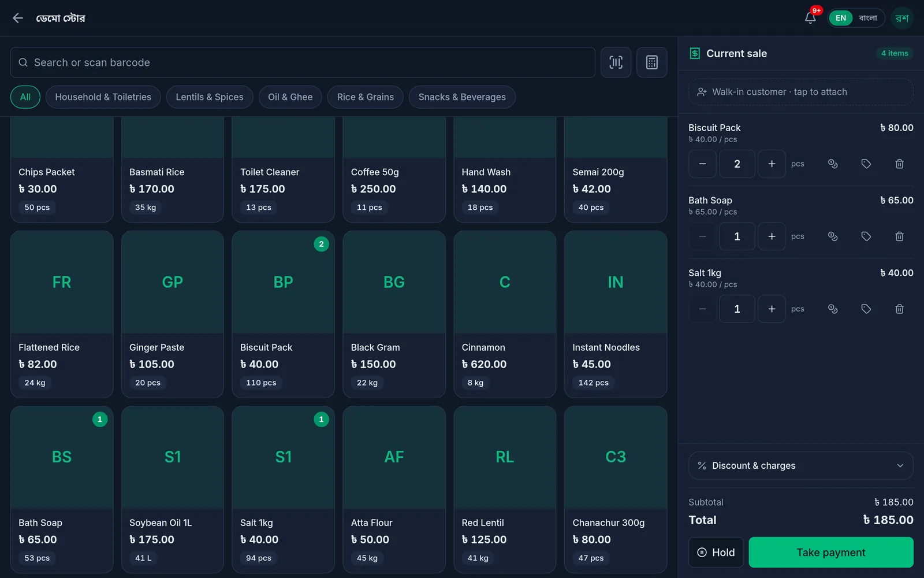924x578 pixels.
Task: Open discount coins for Bath Soap line
Action: coord(833,236)
